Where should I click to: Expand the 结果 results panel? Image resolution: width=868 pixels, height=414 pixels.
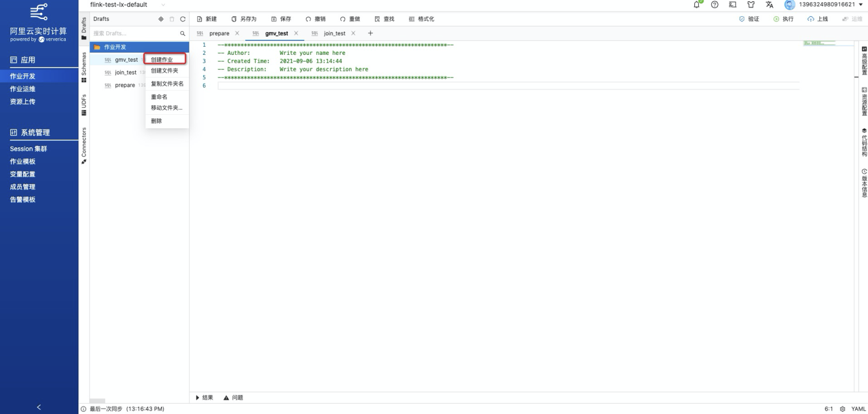205,397
